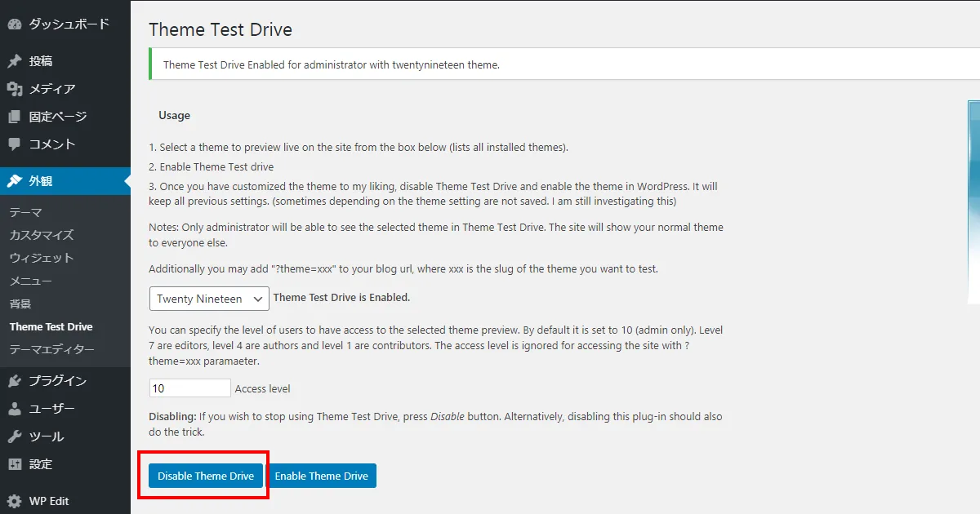Click the plug icon beside プラグイン
980x514 pixels.
(15, 381)
